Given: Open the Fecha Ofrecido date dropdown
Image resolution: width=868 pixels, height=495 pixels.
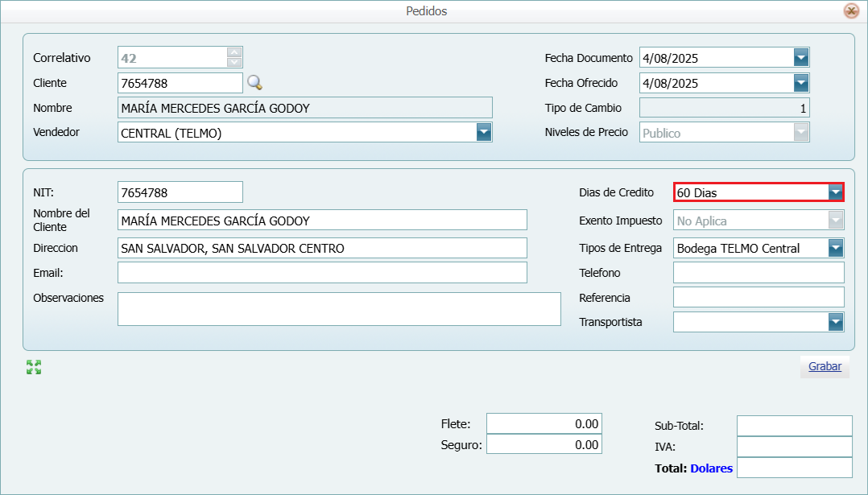Looking at the screenshot, I should (x=800, y=83).
